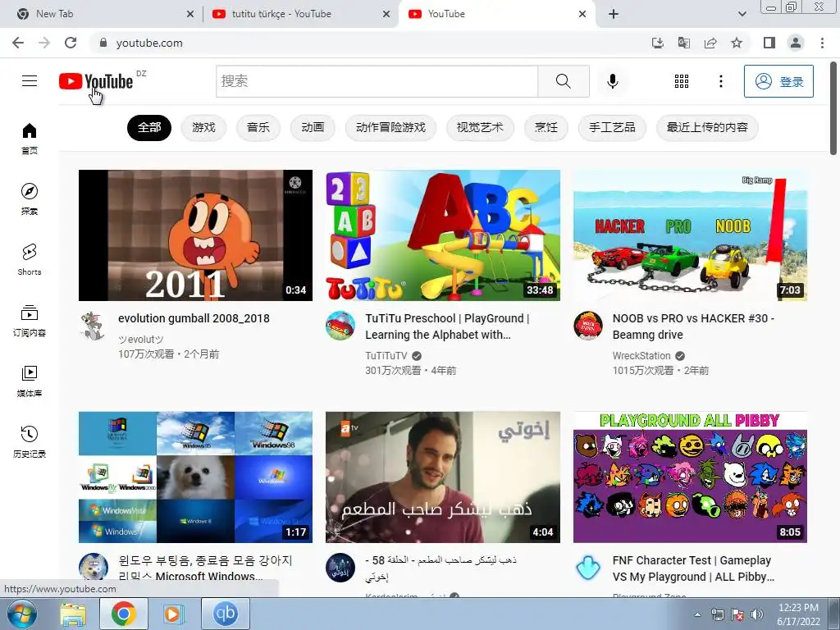
Task: Reload the page
Action: point(71,43)
